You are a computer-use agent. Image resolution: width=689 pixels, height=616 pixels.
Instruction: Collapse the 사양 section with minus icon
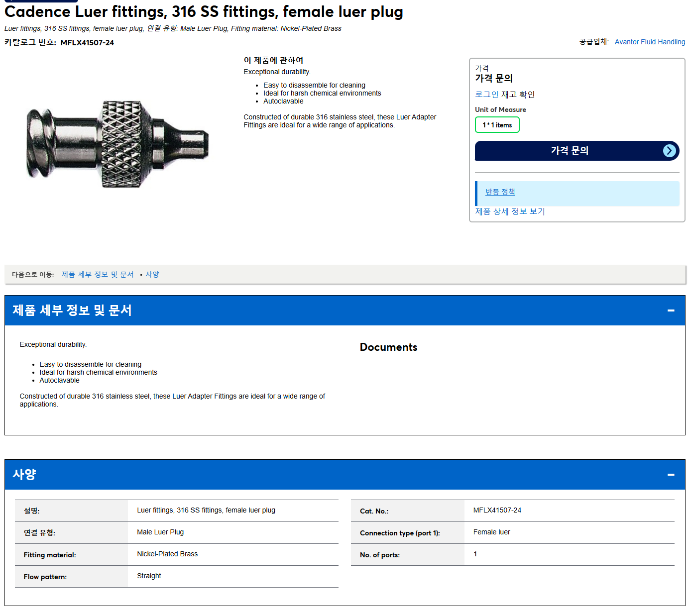671,475
